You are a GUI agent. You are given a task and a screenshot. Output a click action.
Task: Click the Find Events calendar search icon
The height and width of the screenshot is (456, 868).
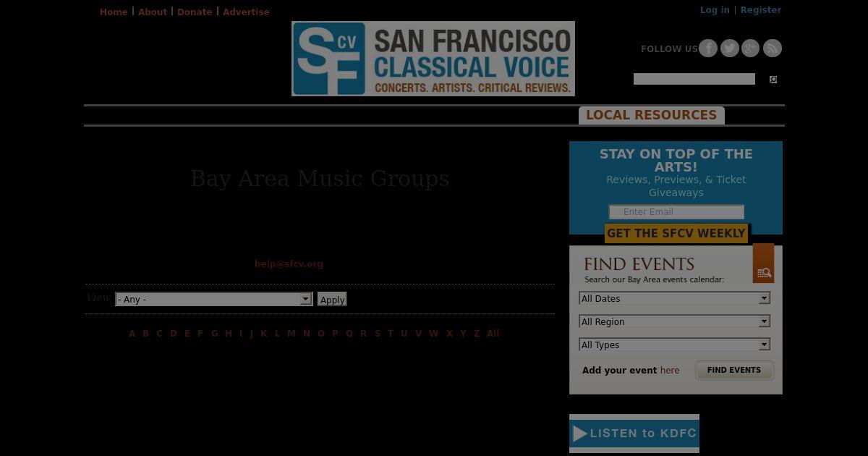click(763, 263)
